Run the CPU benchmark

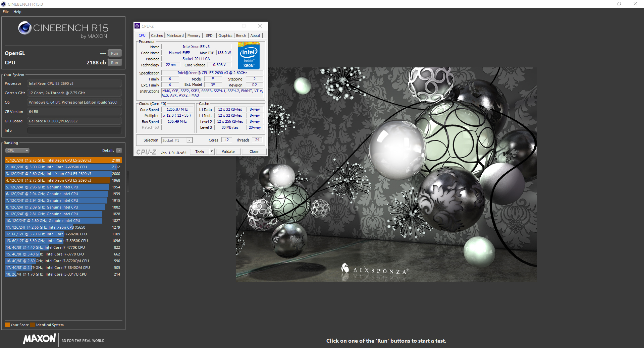pyautogui.click(x=115, y=63)
